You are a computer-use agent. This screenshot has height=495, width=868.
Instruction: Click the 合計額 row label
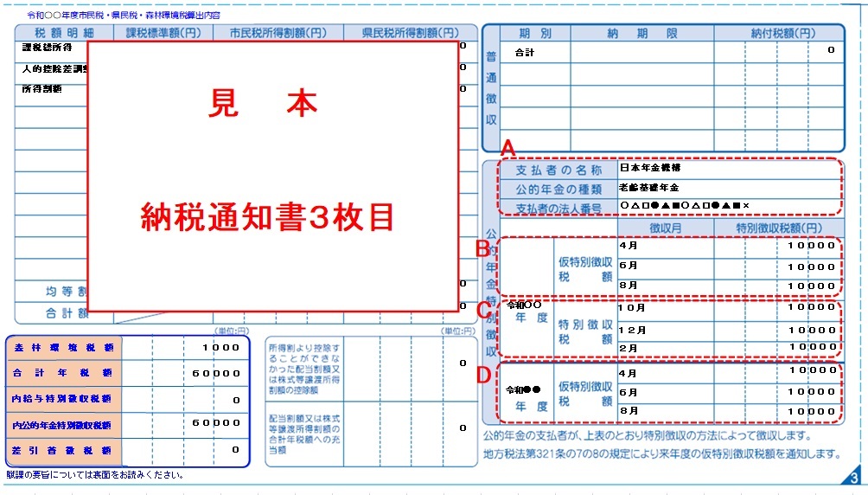click(67, 314)
